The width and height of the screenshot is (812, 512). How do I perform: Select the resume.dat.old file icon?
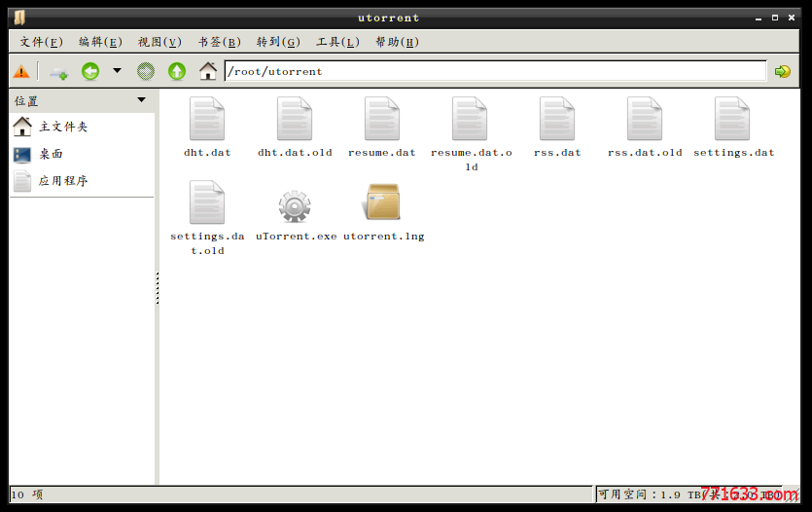click(470, 119)
